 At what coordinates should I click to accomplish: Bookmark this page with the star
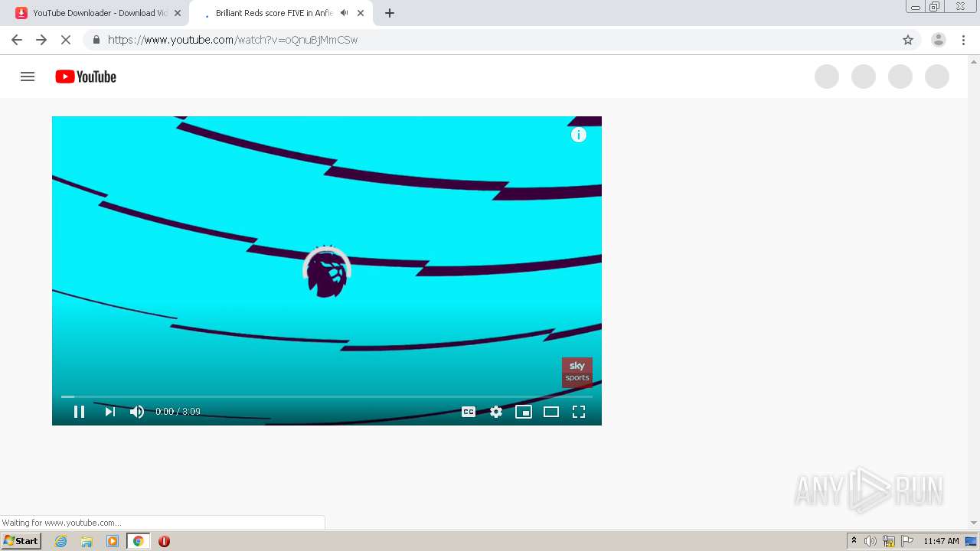click(x=908, y=40)
